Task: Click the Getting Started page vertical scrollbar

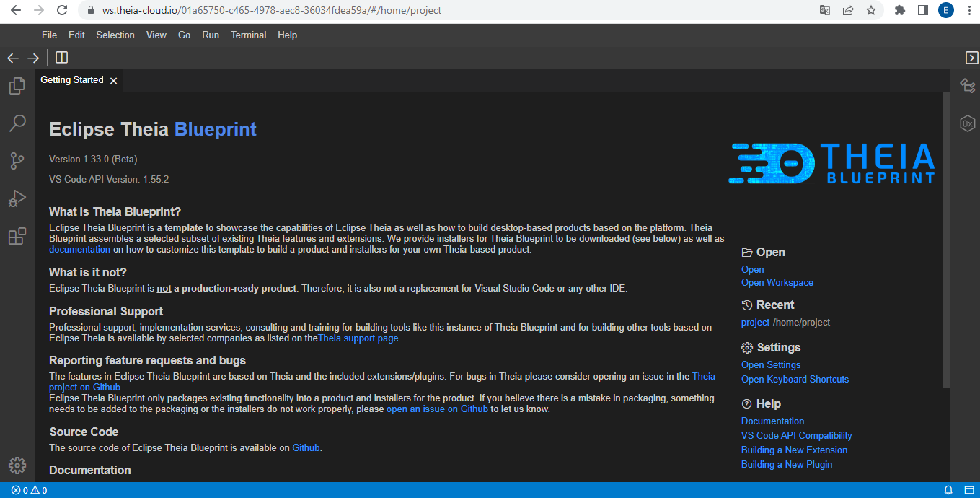Action: [947, 240]
